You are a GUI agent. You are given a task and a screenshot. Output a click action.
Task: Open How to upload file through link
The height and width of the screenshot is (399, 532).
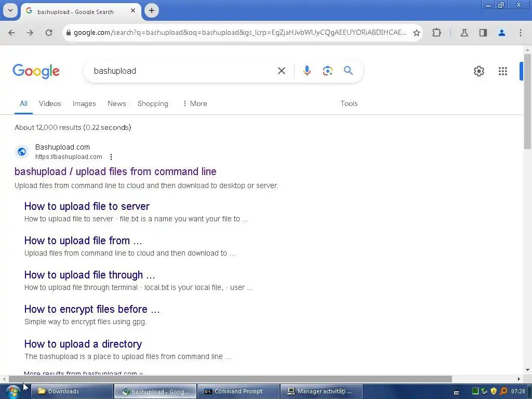pyautogui.click(x=89, y=275)
